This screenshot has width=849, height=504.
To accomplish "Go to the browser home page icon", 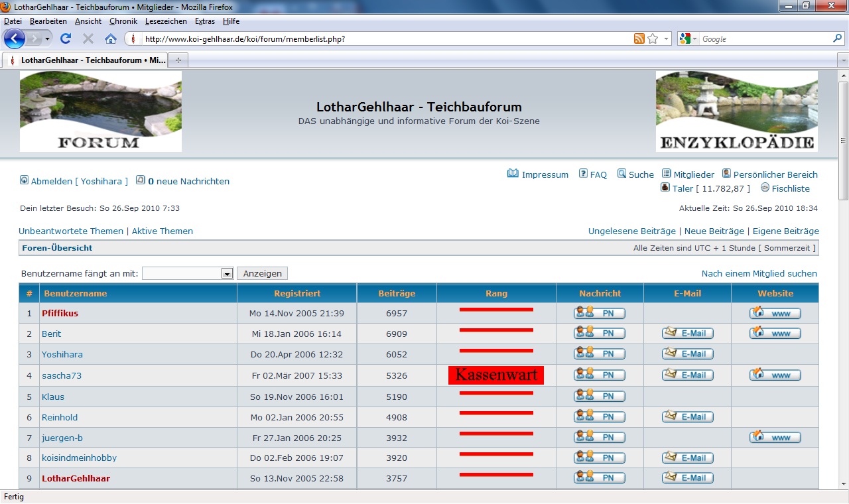I will [111, 38].
